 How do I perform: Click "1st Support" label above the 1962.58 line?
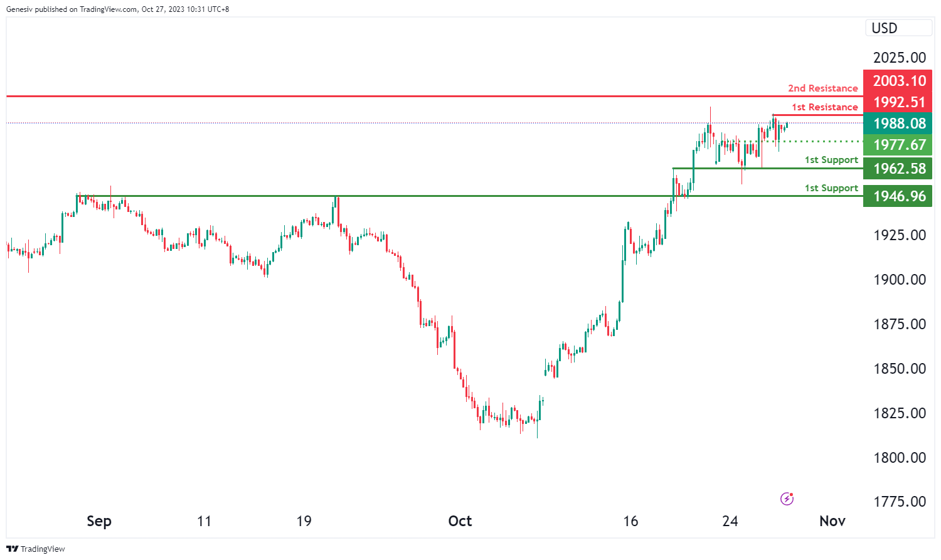[831, 160]
